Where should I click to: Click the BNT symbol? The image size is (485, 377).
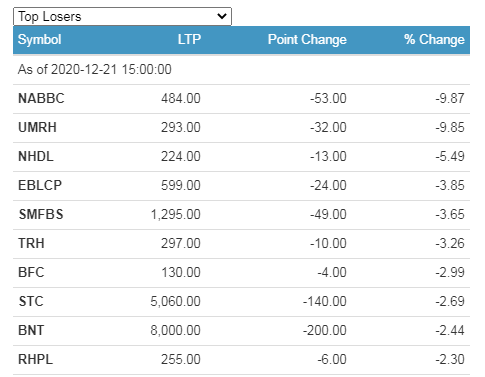(31, 330)
